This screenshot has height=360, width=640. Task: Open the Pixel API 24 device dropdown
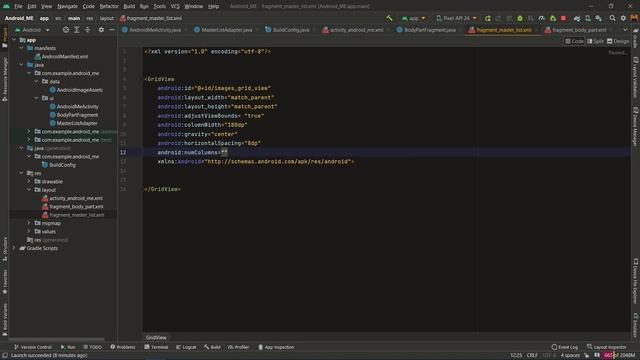pyautogui.click(x=456, y=18)
